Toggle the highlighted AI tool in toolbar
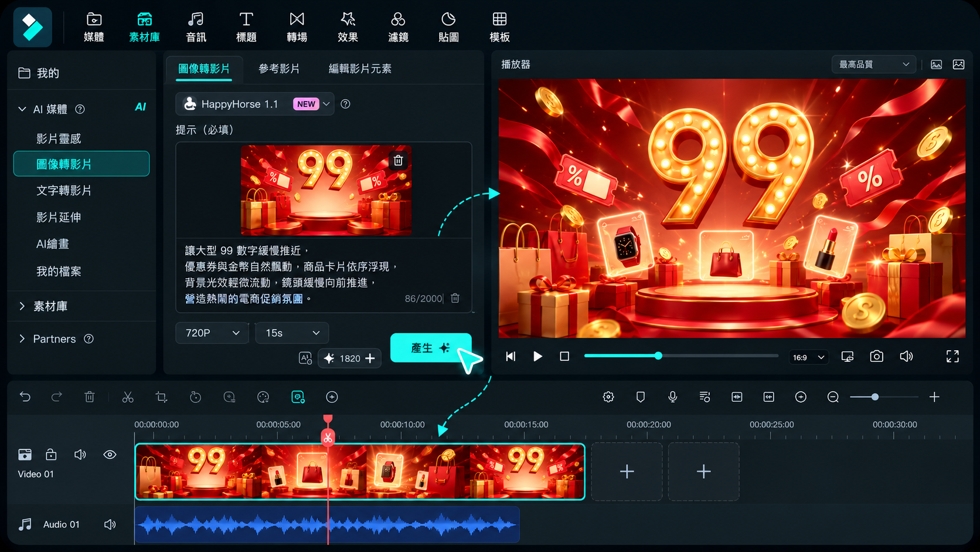The width and height of the screenshot is (980, 552). tap(298, 397)
